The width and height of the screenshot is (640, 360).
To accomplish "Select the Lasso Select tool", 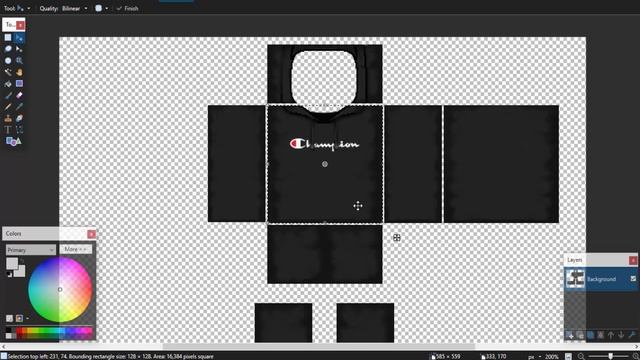I will pyautogui.click(x=8, y=49).
